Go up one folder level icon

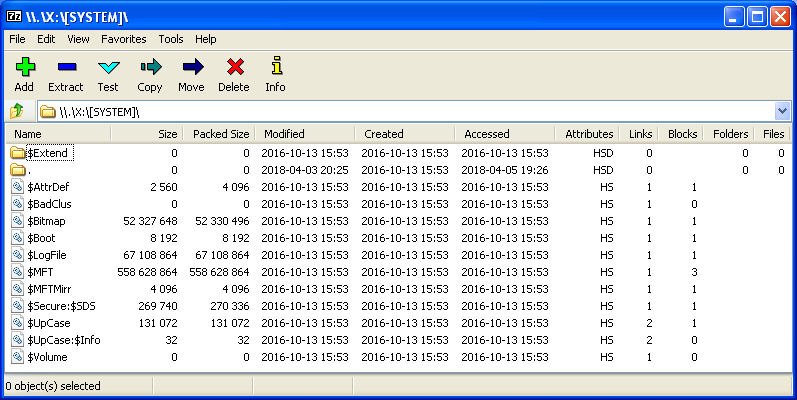point(16,111)
